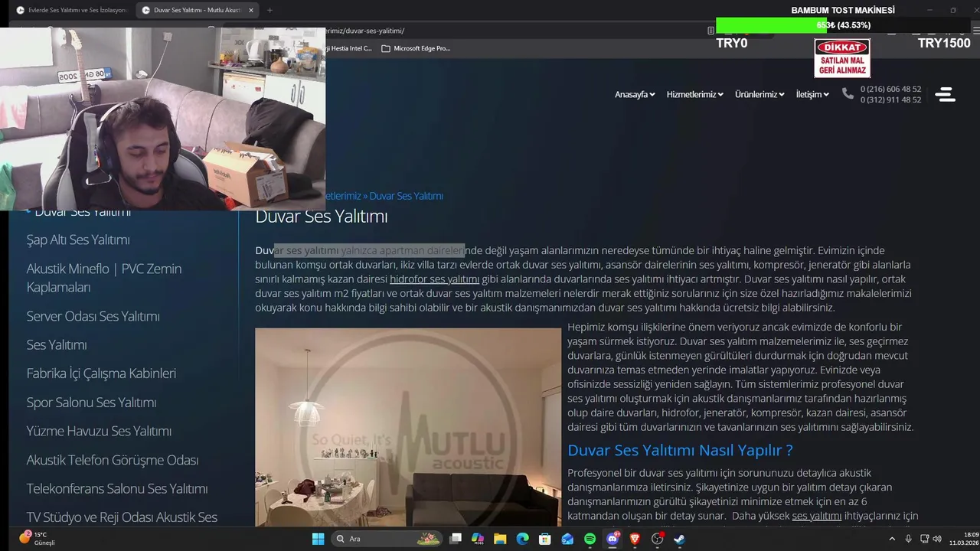The height and width of the screenshot is (551, 980).
Task: Open OBS Studio from taskbar
Action: click(657, 539)
